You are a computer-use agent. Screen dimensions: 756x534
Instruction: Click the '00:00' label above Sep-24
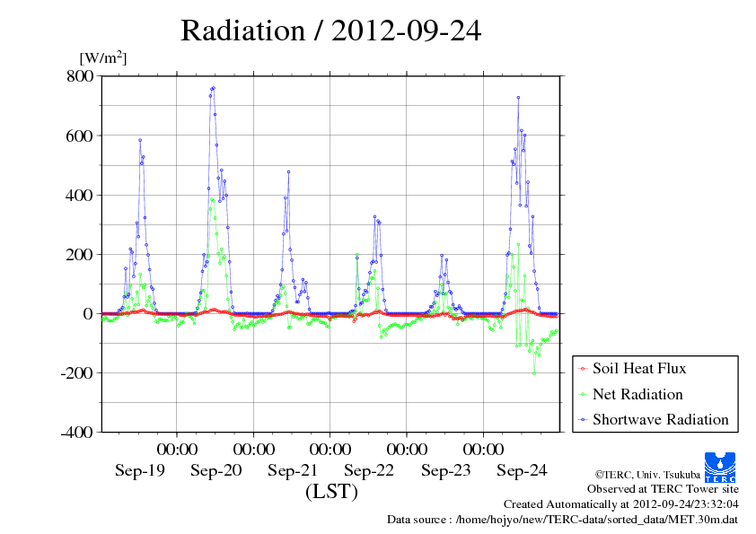click(x=483, y=449)
